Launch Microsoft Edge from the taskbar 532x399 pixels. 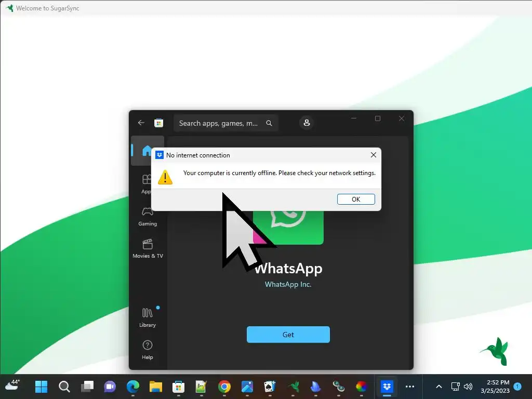point(132,387)
